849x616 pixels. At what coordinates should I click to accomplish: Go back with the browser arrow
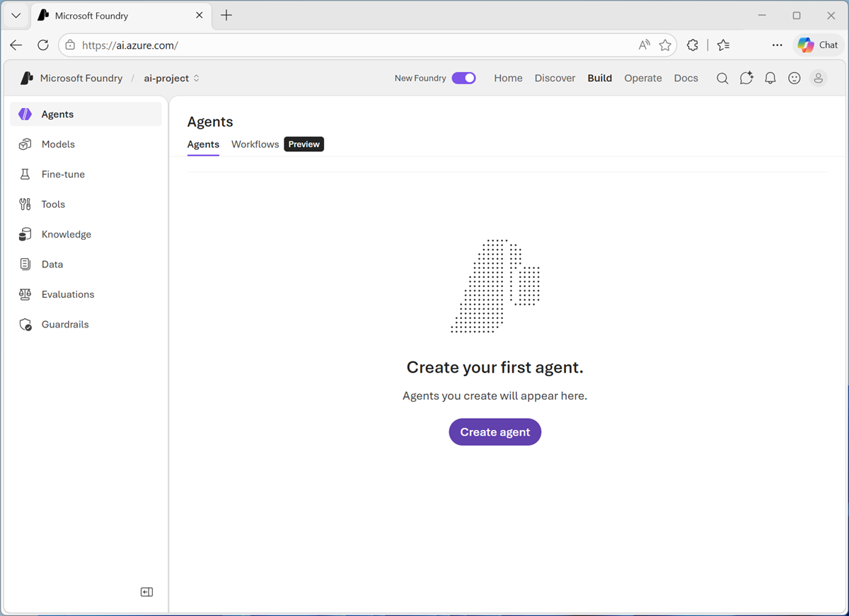(16, 45)
